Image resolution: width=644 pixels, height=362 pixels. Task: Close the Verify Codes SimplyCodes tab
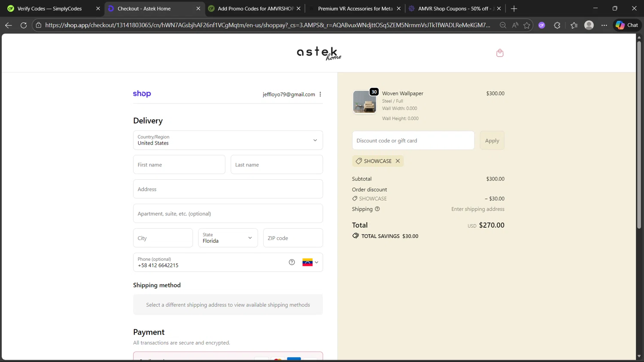pos(98,9)
